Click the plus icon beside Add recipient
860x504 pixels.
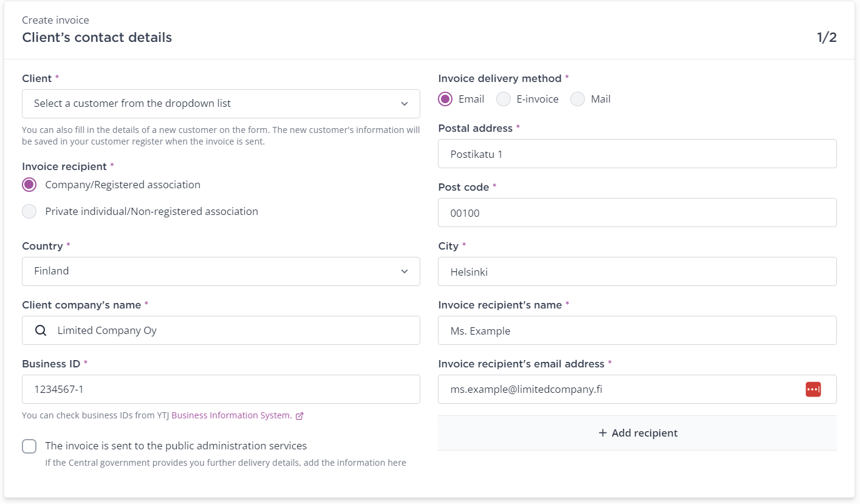coord(602,433)
